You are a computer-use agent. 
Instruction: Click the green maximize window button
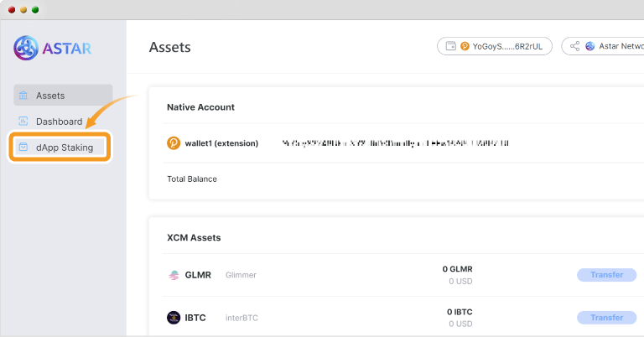tap(35, 9)
